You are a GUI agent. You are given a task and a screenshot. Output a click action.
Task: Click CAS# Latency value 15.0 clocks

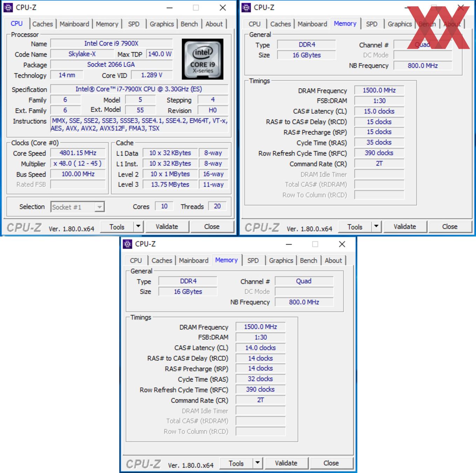click(x=379, y=111)
